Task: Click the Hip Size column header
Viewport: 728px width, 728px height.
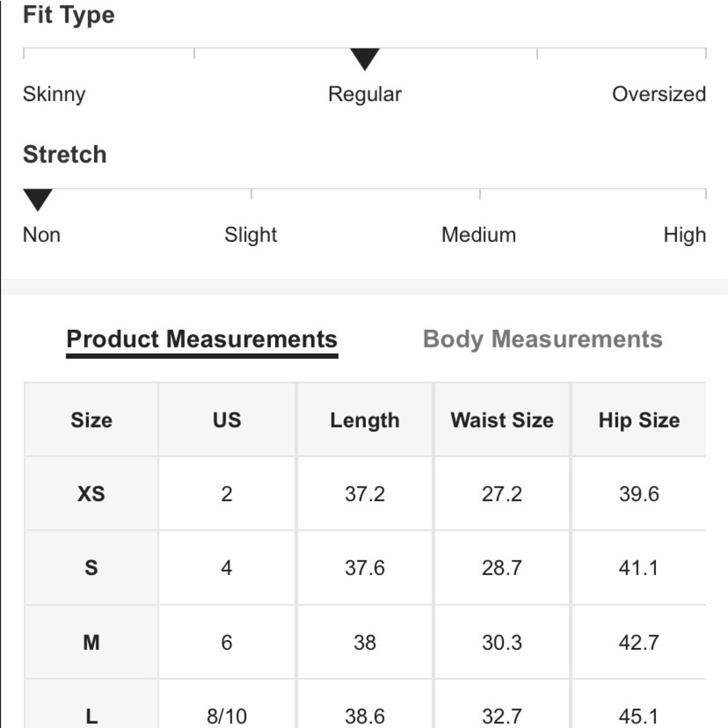Action: click(639, 420)
